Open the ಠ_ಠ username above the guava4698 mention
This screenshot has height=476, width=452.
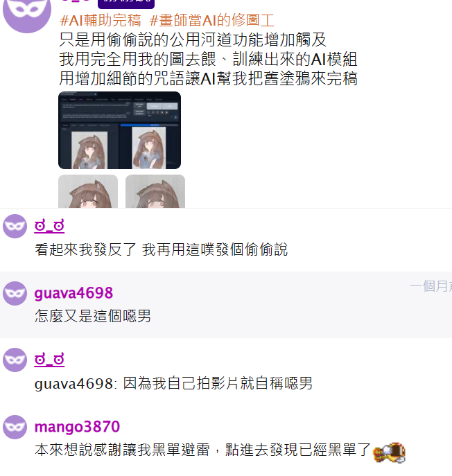tap(49, 360)
